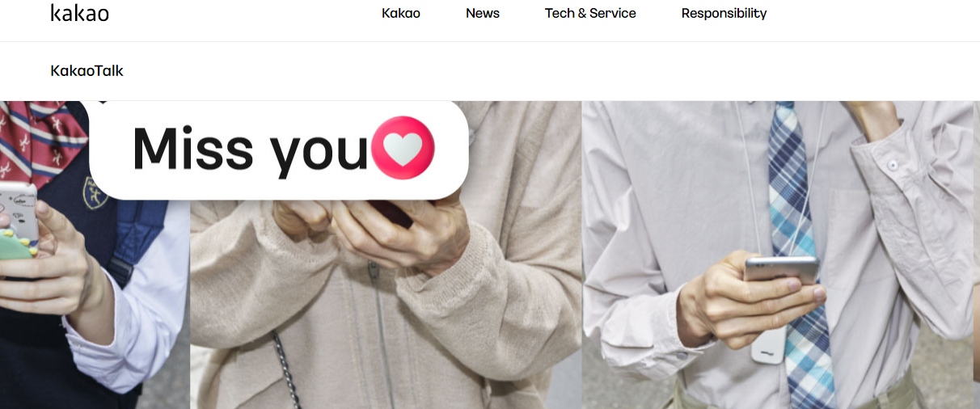Click the school emblem on navy vest
The width and height of the screenshot is (980, 409).
click(97, 193)
